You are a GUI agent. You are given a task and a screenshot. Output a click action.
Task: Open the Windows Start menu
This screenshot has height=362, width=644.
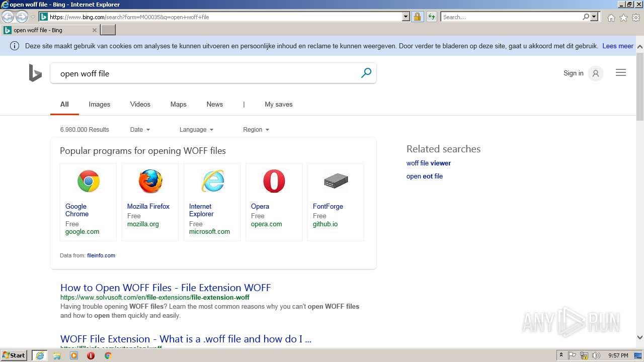[14, 355]
